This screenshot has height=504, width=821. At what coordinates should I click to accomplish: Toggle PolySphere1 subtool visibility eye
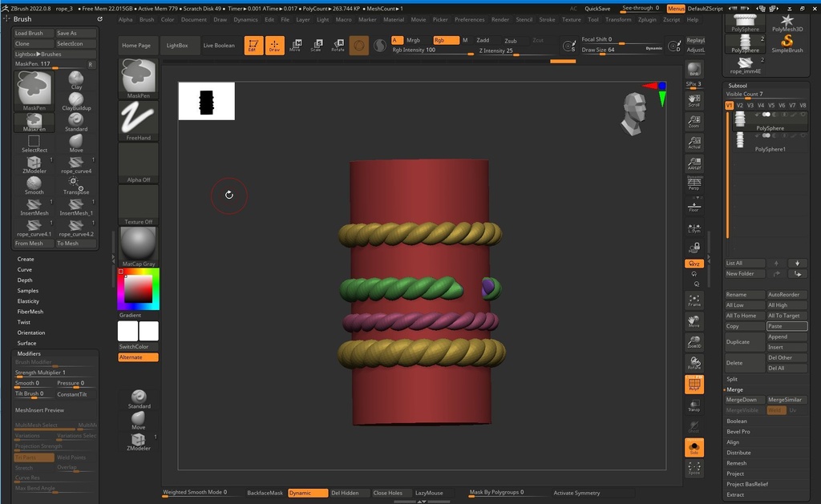[766, 135]
